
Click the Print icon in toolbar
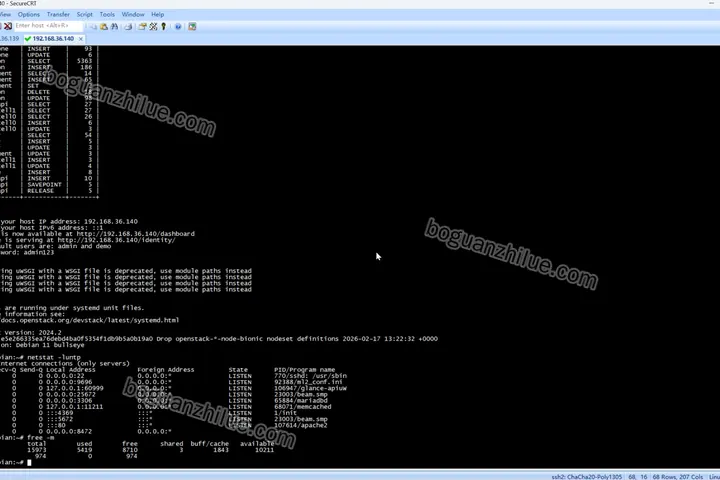point(128,27)
